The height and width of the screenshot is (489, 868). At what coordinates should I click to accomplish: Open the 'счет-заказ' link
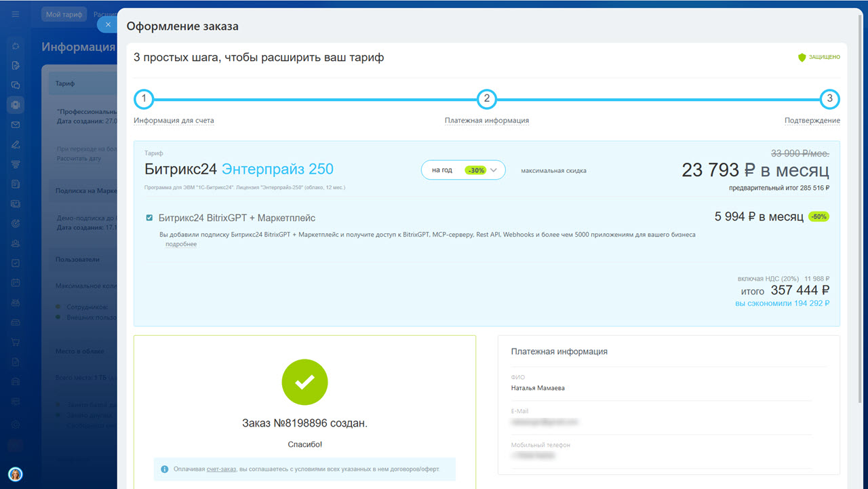[222, 469]
